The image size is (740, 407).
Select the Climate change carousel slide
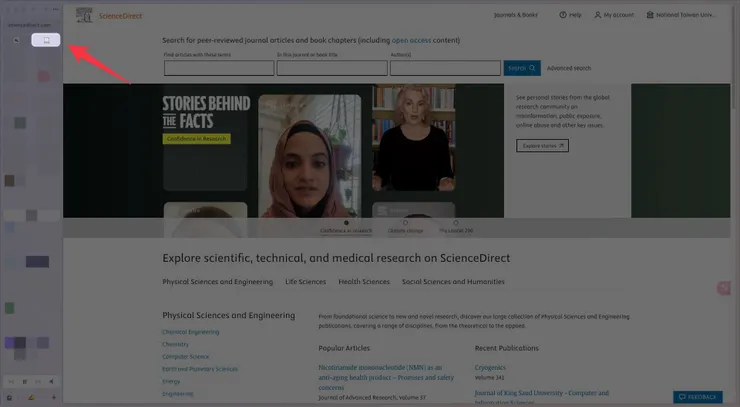(405, 227)
